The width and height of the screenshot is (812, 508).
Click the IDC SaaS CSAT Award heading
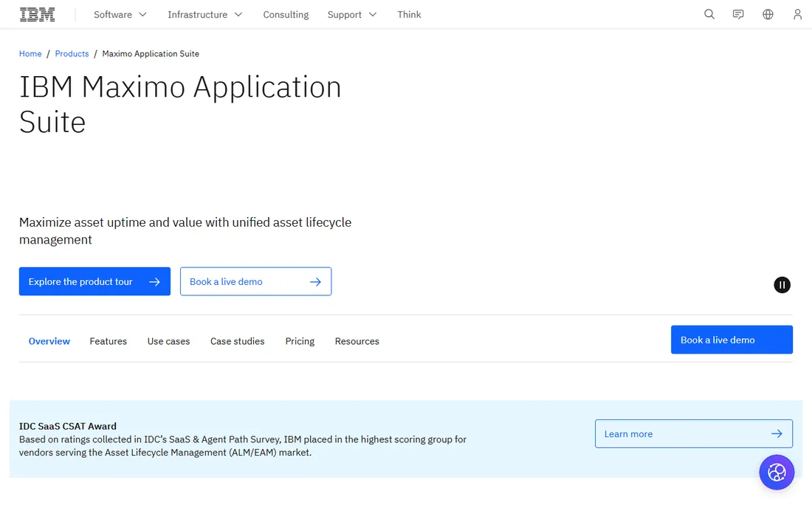(x=68, y=426)
